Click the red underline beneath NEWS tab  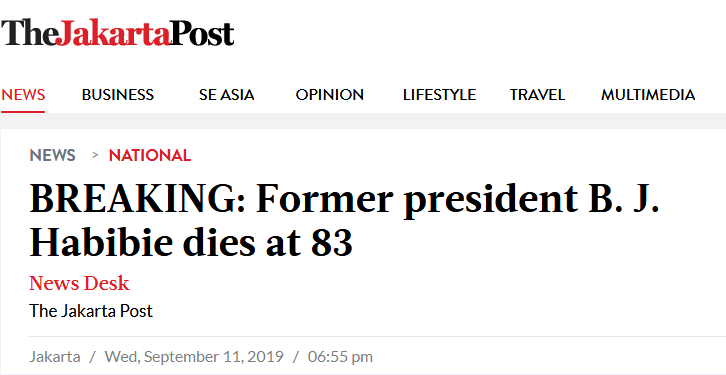(x=23, y=112)
